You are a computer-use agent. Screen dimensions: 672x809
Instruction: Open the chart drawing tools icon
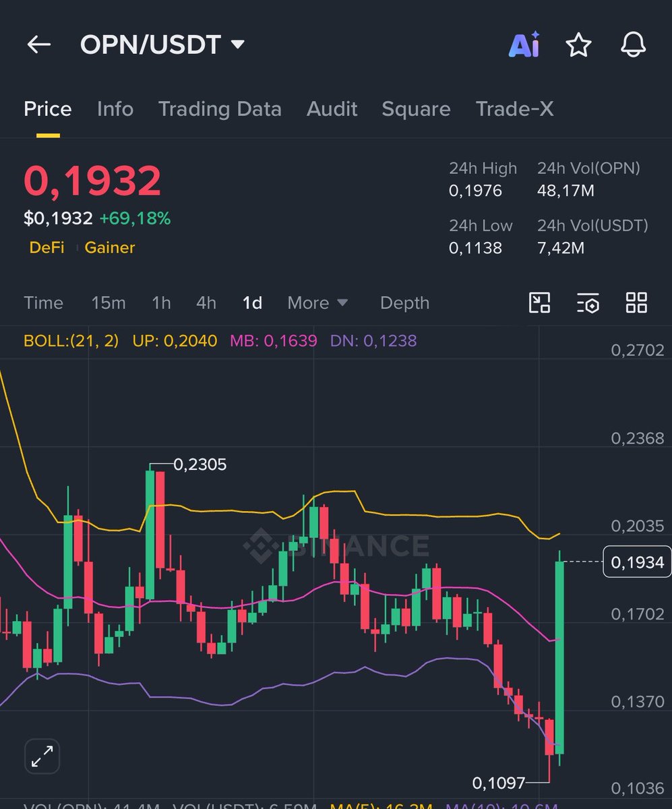[539, 303]
